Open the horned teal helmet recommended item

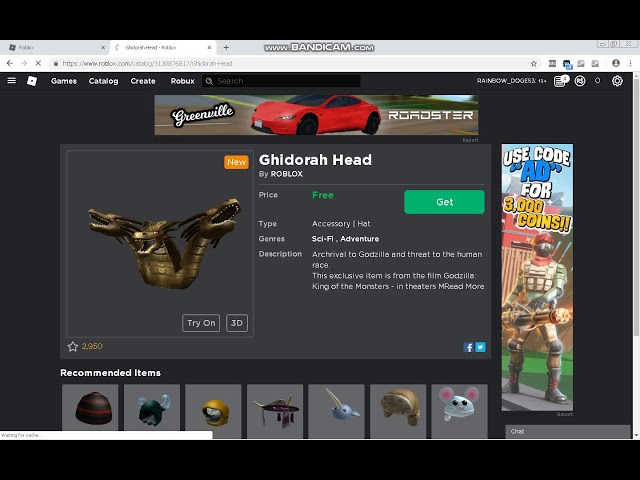click(152, 409)
